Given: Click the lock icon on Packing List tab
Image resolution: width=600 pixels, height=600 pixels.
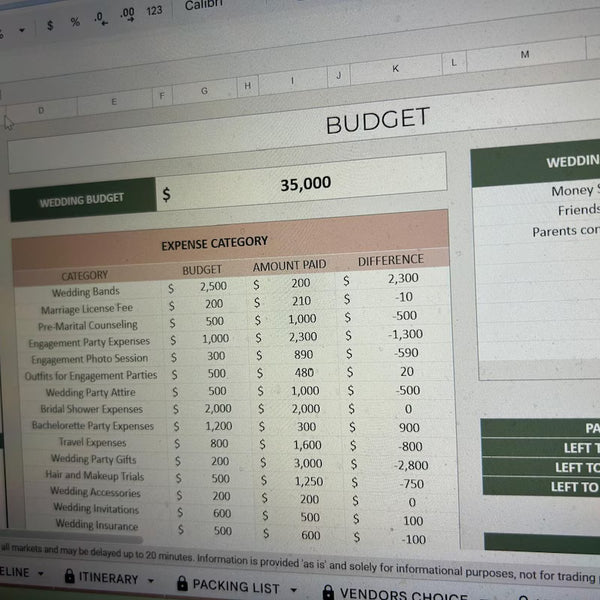Looking at the screenshot, I should [x=182, y=582].
